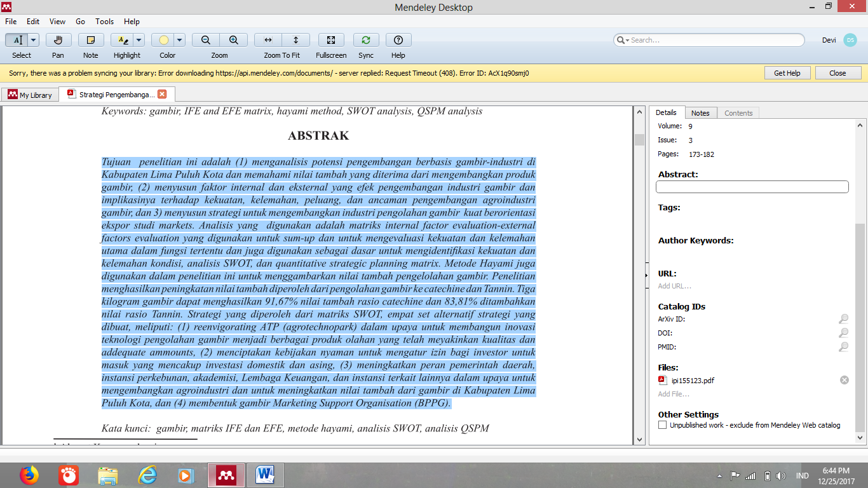Switch to the My Library tab

(x=30, y=95)
